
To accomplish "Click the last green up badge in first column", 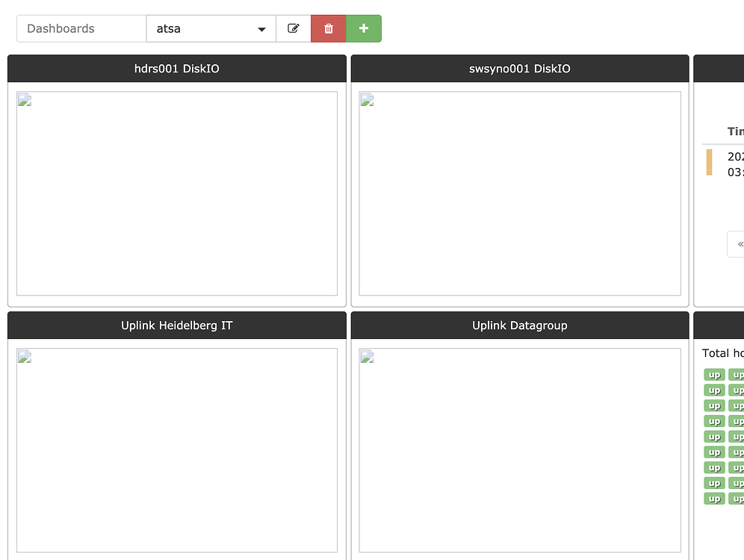I will (x=715, y=499).
